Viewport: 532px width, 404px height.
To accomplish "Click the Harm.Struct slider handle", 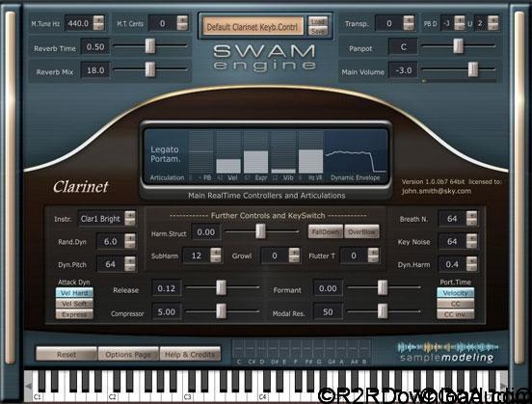I will (260, 231).
